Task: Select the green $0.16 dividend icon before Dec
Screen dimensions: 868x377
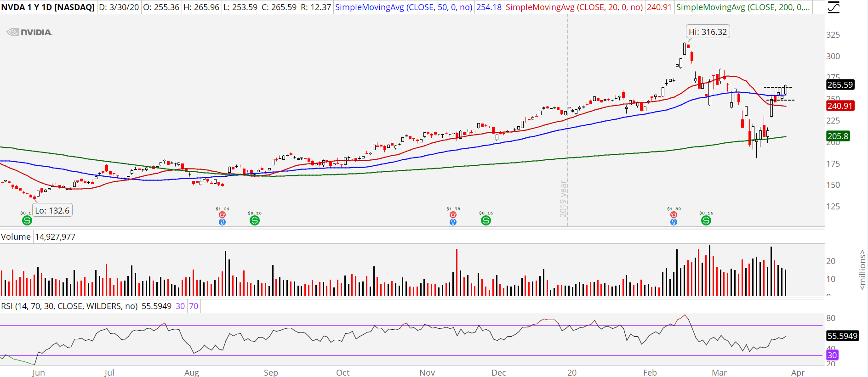Action: [486, 220]
